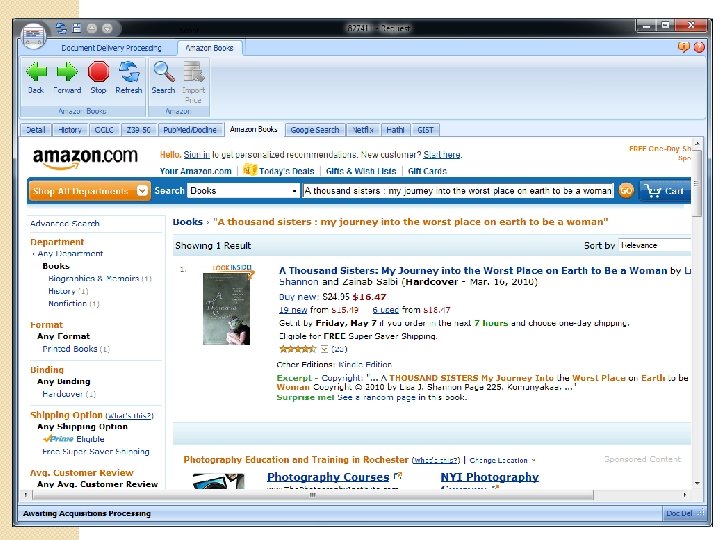Click the Search magnifier icon

(163, 78)
